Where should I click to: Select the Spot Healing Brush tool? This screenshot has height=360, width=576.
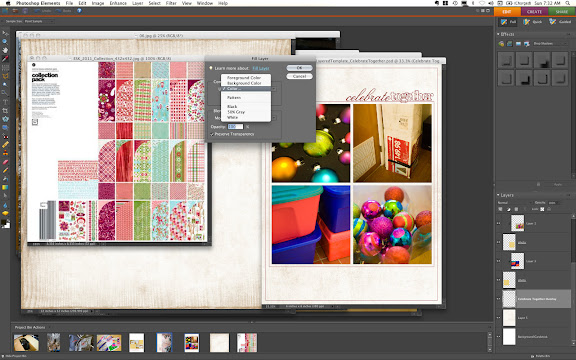click(6, 144)
